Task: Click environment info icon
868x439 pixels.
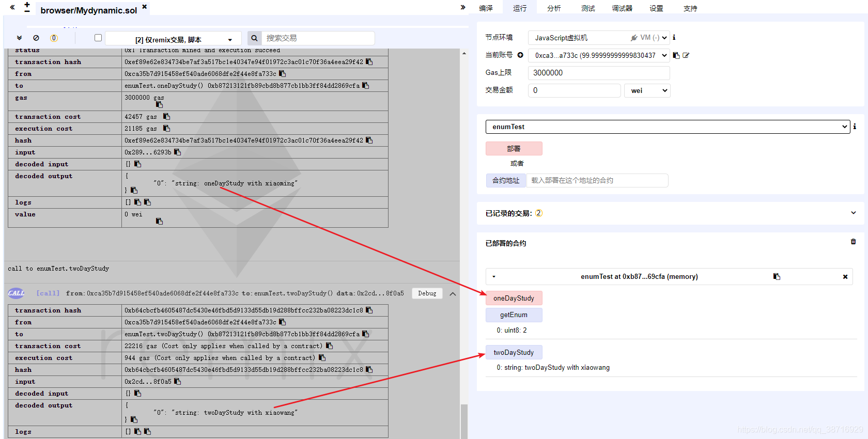Action: point(674,37)
